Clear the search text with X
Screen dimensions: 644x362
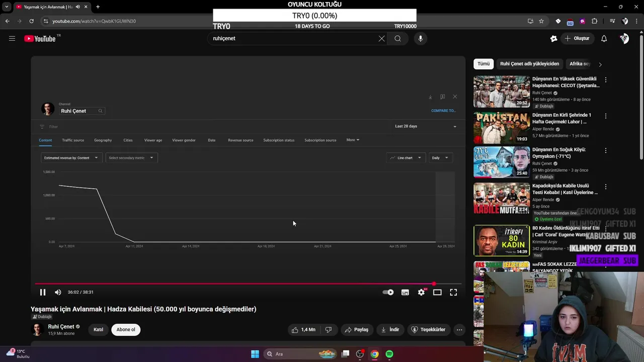coord(381,38)
